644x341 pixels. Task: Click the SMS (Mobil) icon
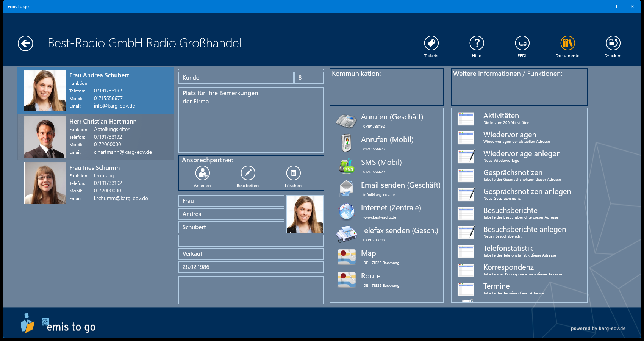(x=346, y=166)
